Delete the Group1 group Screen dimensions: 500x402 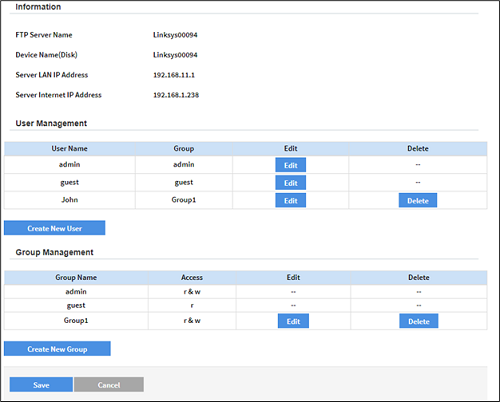point(419,321)
